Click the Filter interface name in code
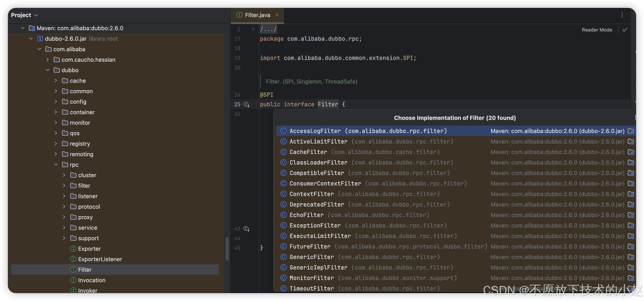This screenshot has width=644, height=301. [328, 104]
